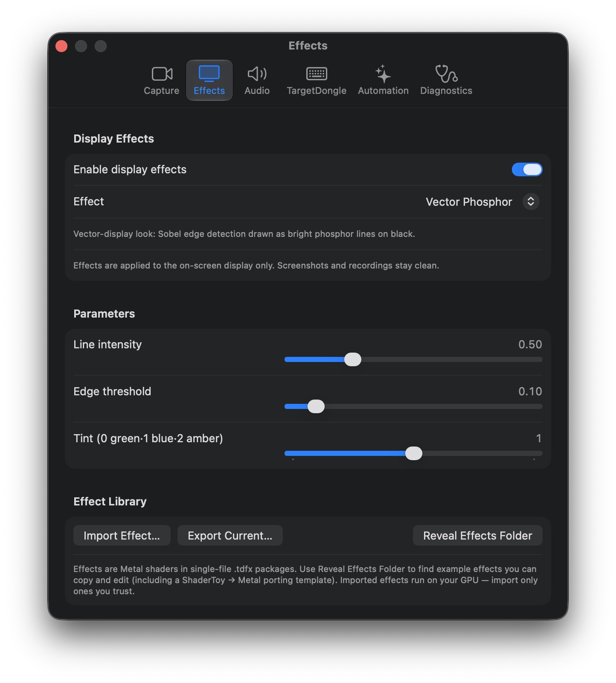
Task: Click the Effect Library heading
Action: click(x=110, y=502)
